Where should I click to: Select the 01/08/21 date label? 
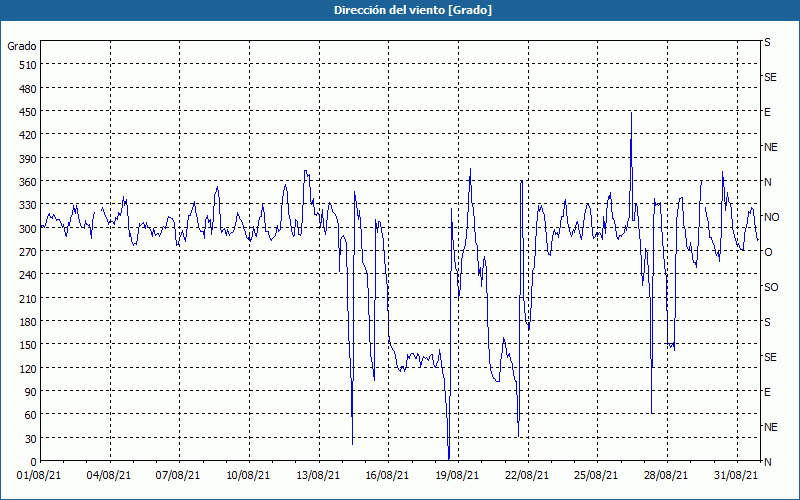pyautogui.click(x=41, y=476)
